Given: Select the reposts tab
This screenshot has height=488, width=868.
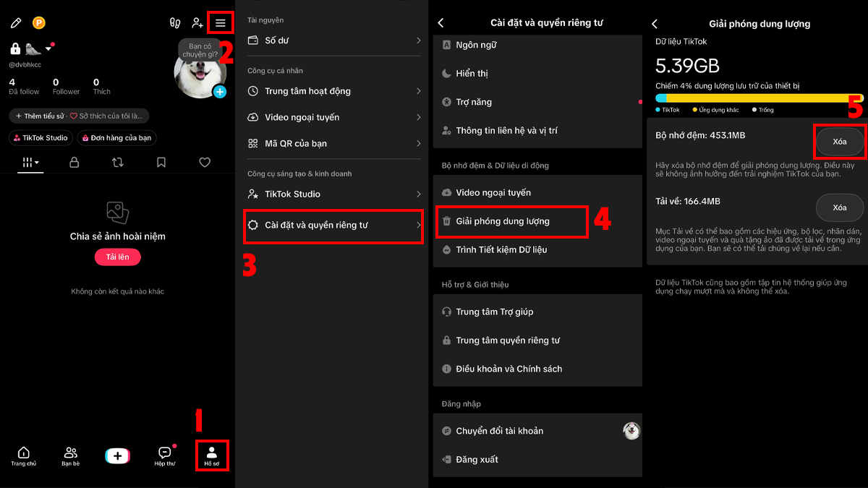Looking at the screenshot, I should click(118, 163).
